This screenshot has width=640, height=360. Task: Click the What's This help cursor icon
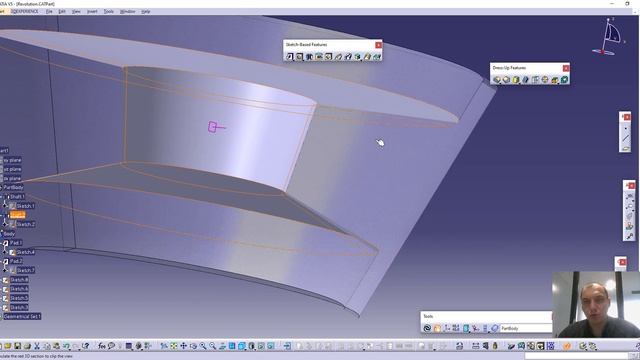pyautogui.click(x=86, y=346)
